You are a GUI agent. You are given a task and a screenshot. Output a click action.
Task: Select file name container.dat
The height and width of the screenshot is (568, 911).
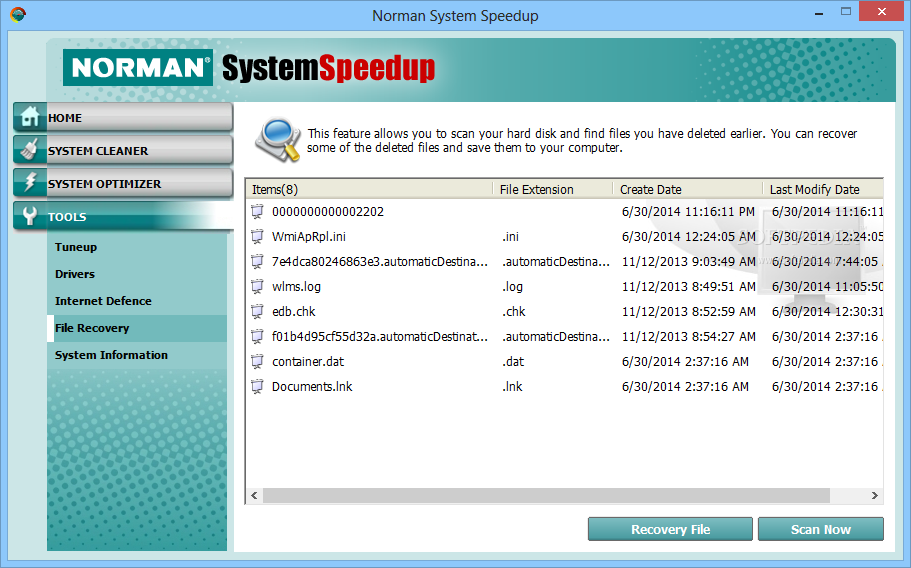(x=308, y=361)
